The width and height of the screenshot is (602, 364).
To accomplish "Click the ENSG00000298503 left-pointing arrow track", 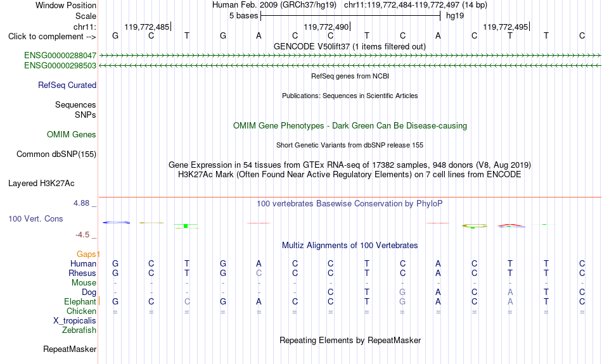I will pos(350,66).
